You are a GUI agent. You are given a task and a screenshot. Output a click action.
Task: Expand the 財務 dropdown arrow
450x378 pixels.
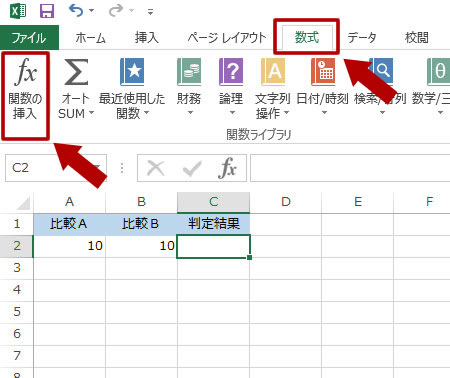pos(190,113)
